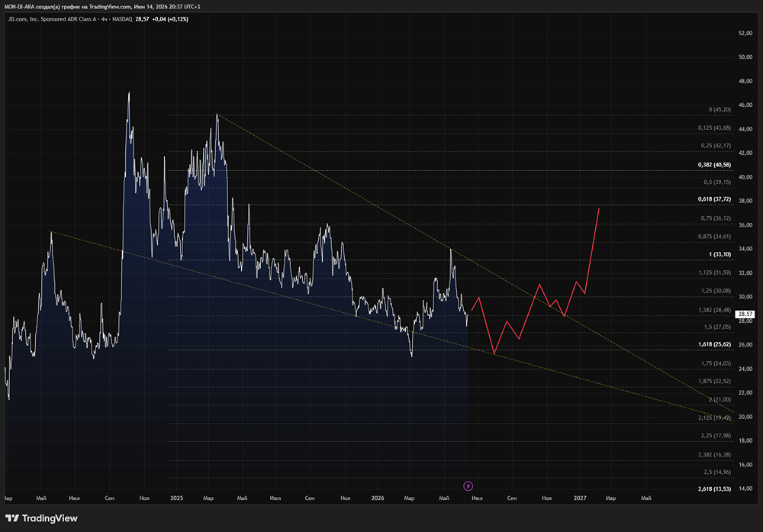Click the purple lightning earnings marker icon
Image resolution: width=763 pixels, height=532 pixels.
[468, 485]
